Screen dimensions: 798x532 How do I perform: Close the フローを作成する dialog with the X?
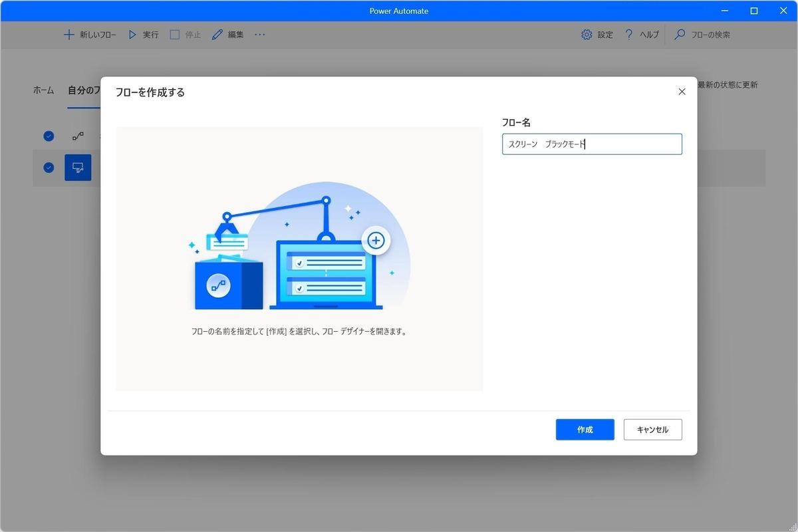tap(682, 92)
